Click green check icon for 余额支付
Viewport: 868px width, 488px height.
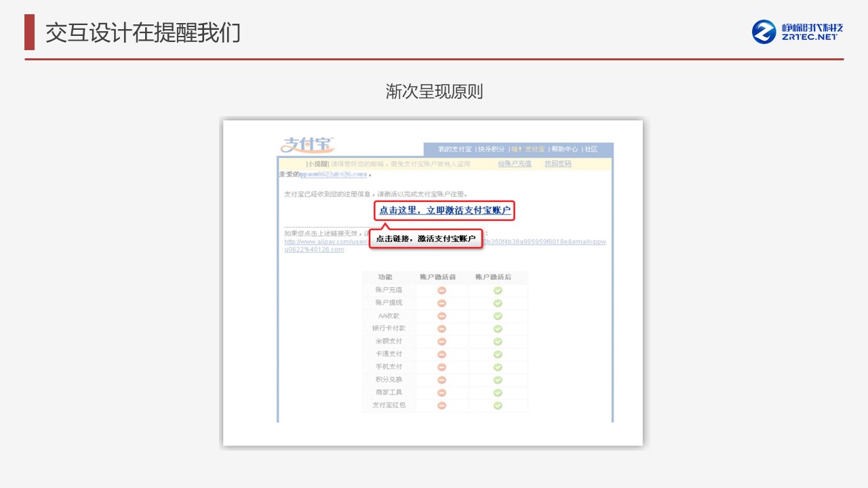(x=498, y=342)
